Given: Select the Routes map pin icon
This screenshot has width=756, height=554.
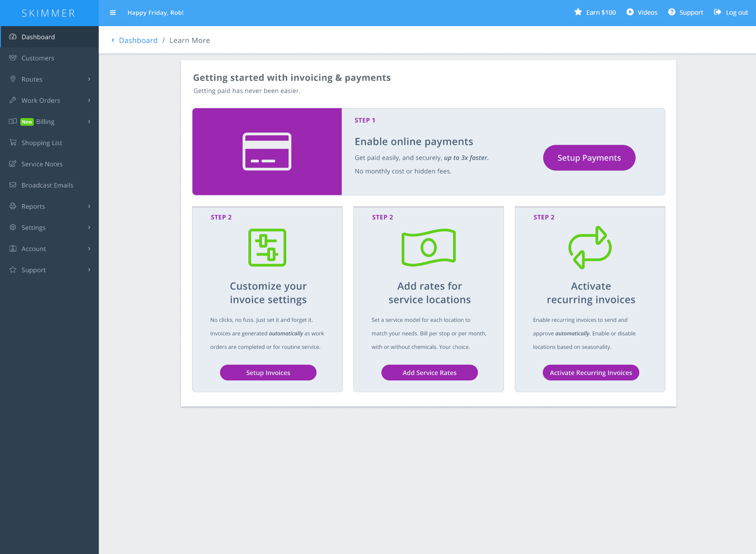Looking at the screenshot, I should pos(13,79).
